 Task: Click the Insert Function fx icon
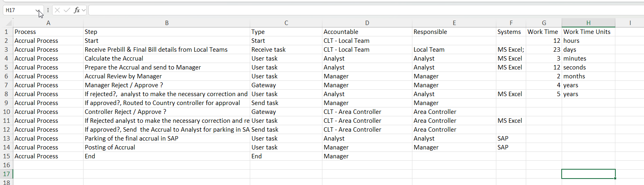76,10
